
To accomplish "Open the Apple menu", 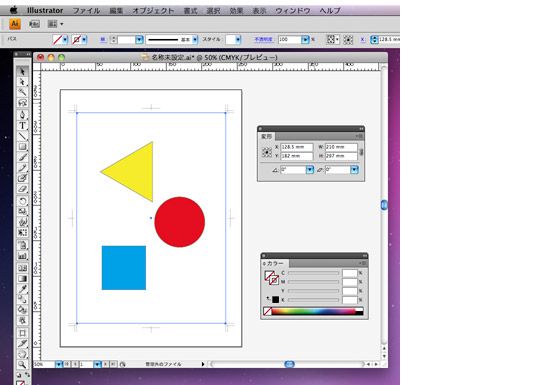I will click(x=14, y=10).
